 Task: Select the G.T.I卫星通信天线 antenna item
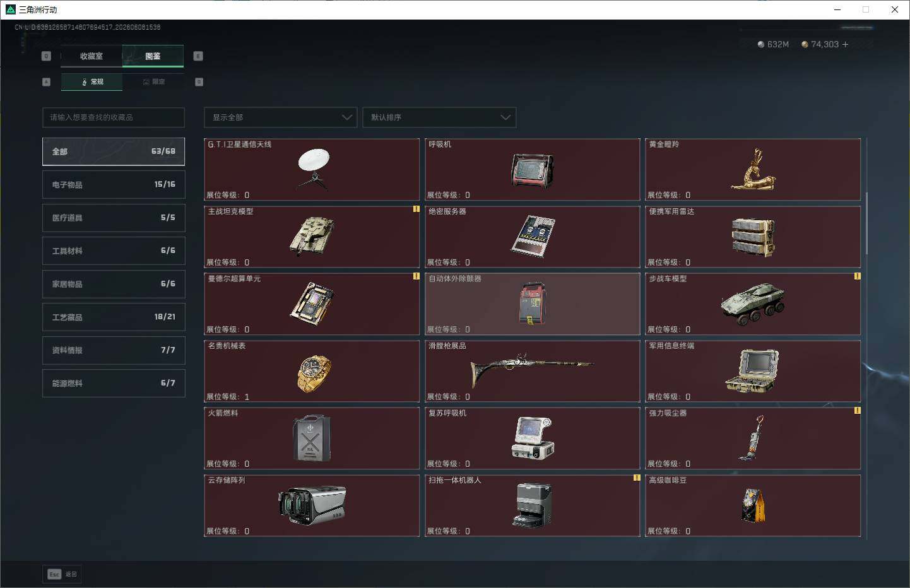tap(312, 170)
